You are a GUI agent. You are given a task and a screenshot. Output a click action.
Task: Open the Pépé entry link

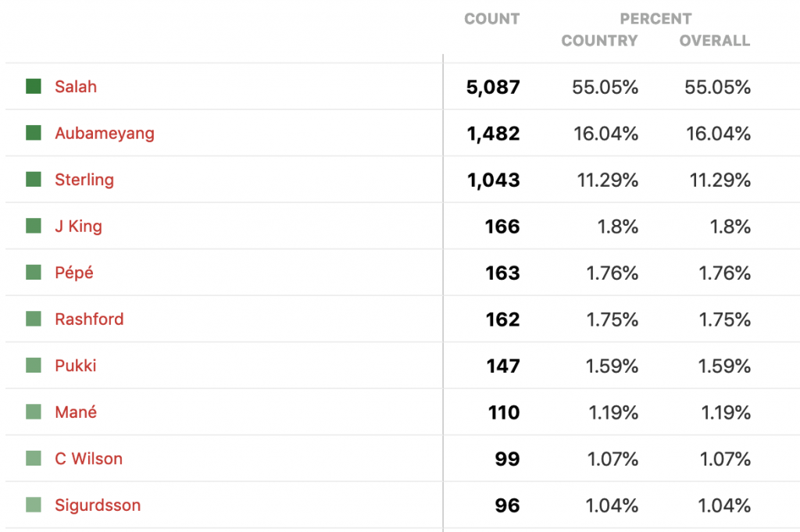pyautogui.click(x=74, y=273)
